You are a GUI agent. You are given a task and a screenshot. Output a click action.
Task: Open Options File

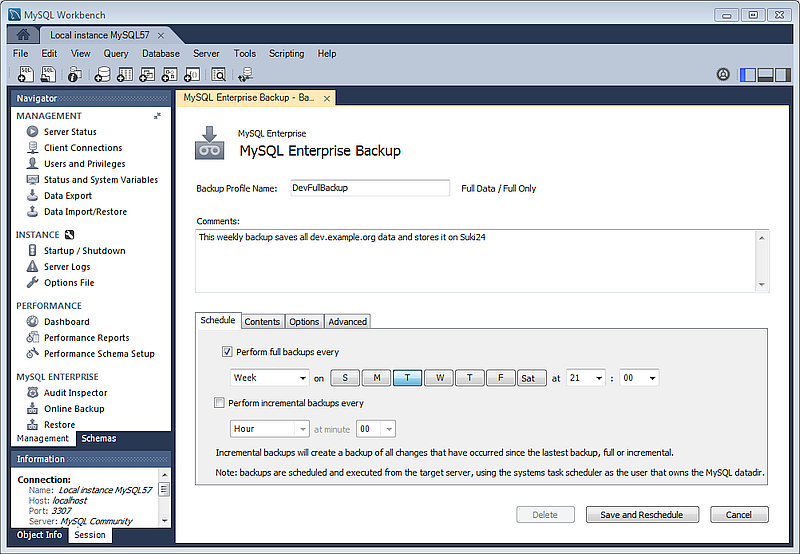(x=69, y=283)
